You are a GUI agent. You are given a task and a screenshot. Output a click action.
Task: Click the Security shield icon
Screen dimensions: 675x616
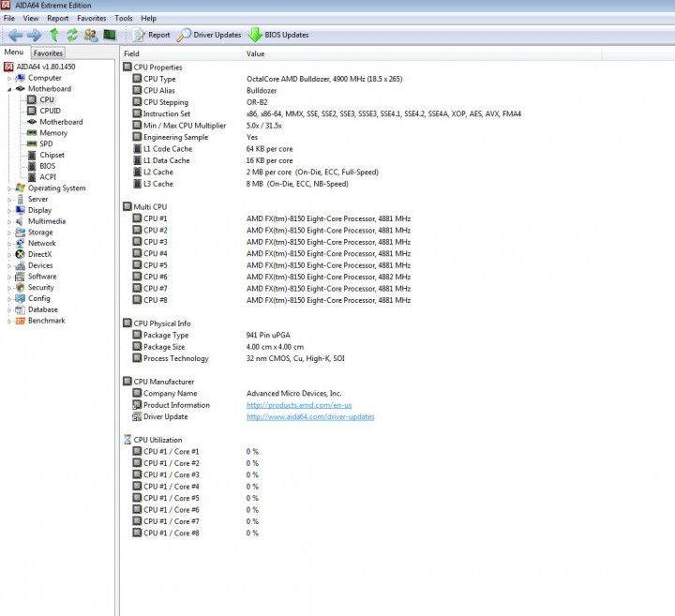tap(20, 287)
